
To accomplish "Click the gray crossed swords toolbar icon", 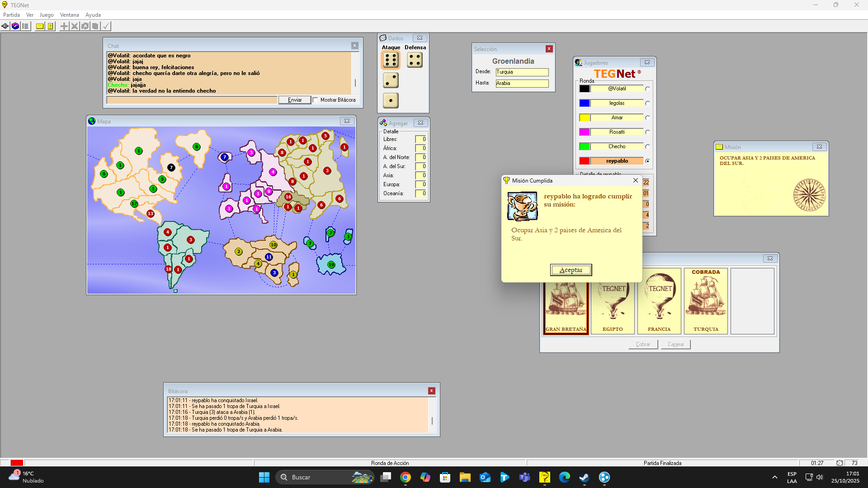I will 75,26.
